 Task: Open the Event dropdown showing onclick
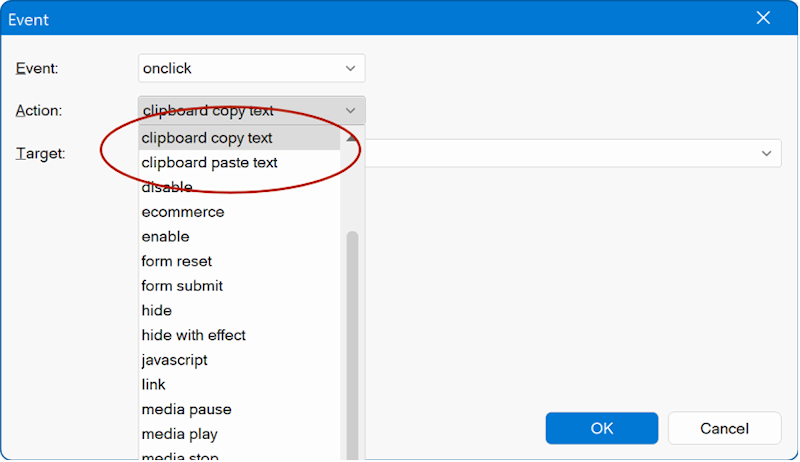pyautogui.click(x=251, y=69)
